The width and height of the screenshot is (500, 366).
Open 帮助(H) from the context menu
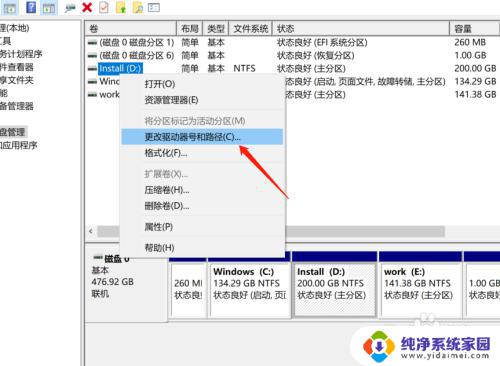pos(202,248)
